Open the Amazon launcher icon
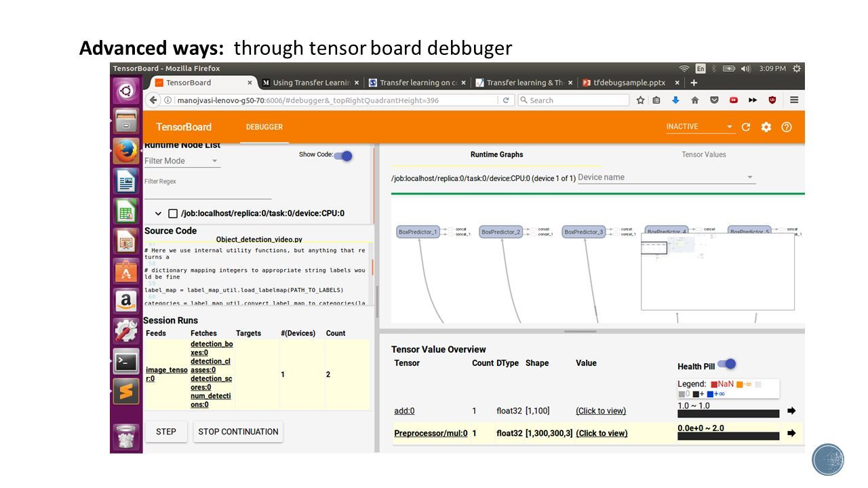This screenshot has height=488, width=868. click(x=126, y=301)
